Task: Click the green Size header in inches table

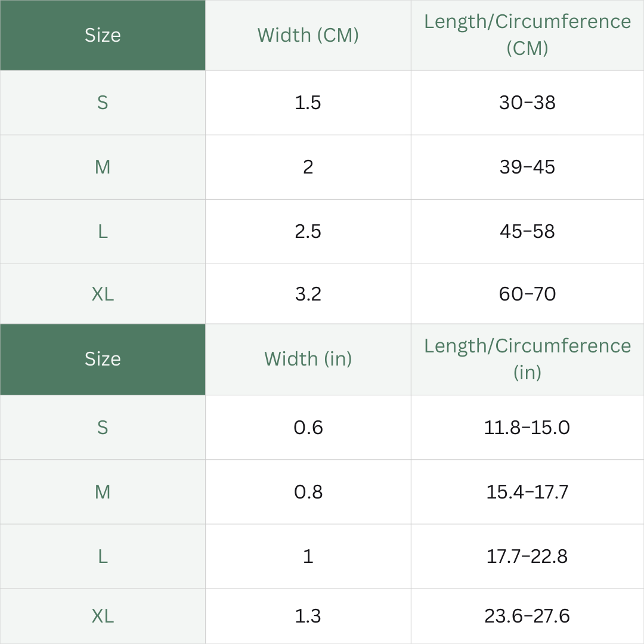Action: point(103,360)
